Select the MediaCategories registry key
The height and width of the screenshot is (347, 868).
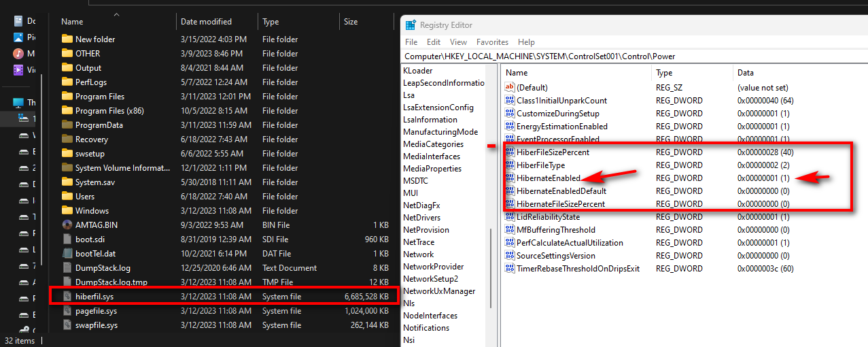point(433,144)
